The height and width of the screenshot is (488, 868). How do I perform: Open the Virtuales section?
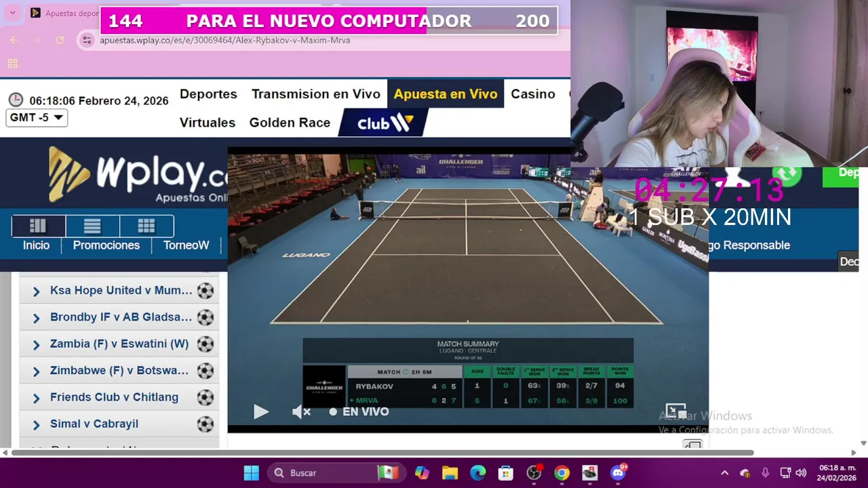click(x=208, y=123)
